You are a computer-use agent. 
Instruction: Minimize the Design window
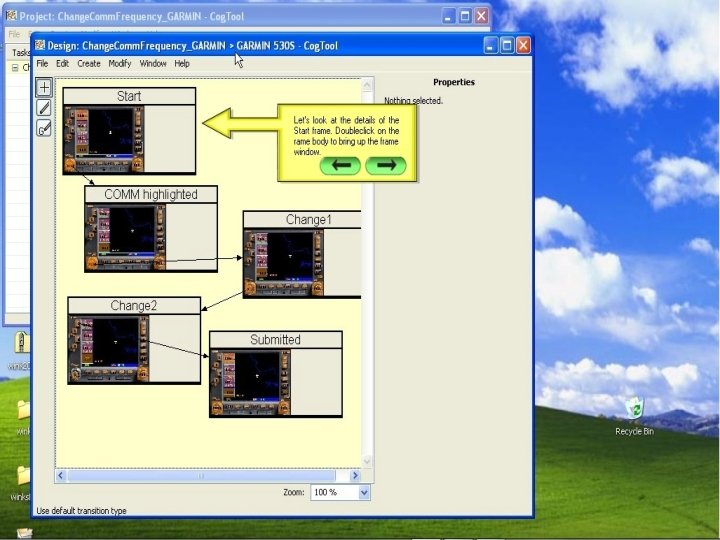coord(490,45)
